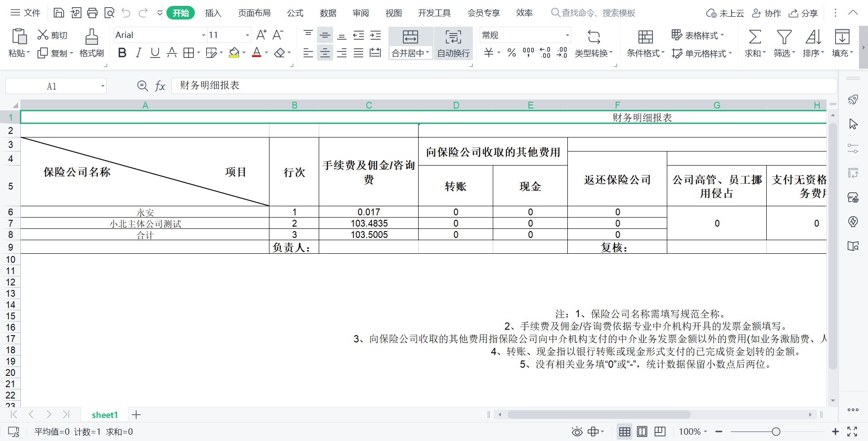The width and height of the screenshot is (868, 441).
Task: Center text horizontally
Action: [325, 53]
